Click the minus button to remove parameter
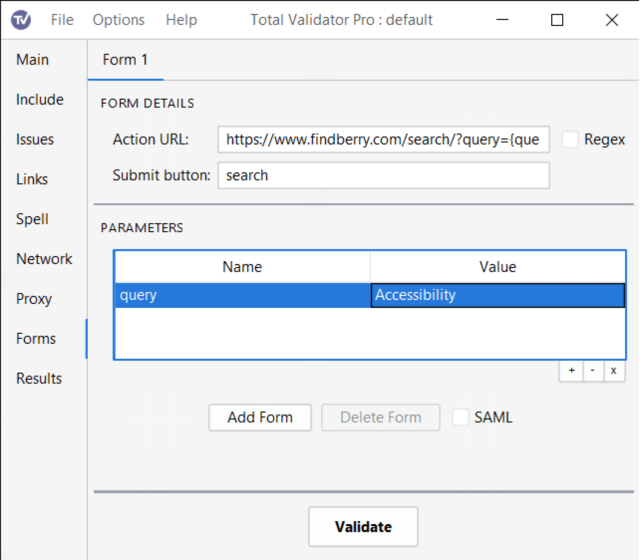 point(592,370)
